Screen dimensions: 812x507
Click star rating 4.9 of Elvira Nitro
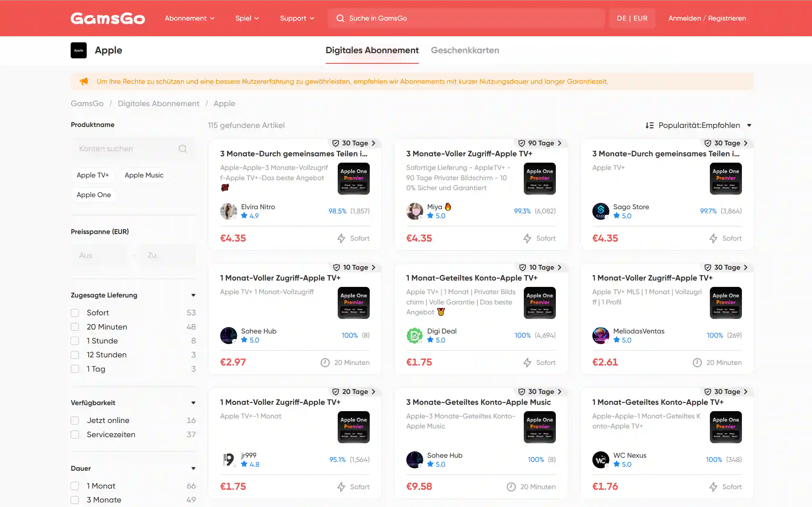250,216
